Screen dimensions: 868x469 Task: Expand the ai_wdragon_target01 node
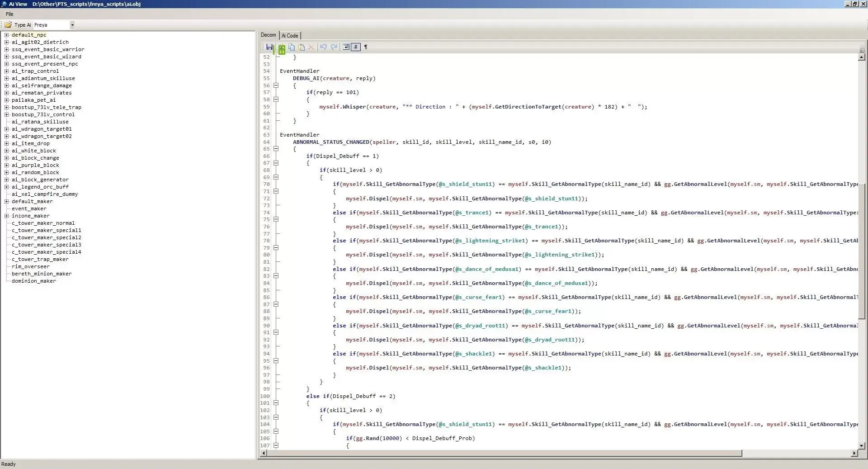coord(7,129)
